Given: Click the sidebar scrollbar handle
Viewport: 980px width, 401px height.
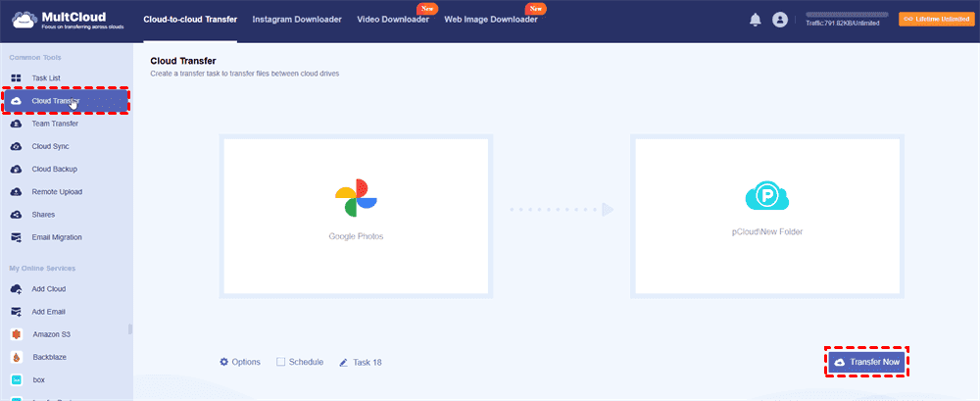Looking at the screenshot, I should 130,329.
